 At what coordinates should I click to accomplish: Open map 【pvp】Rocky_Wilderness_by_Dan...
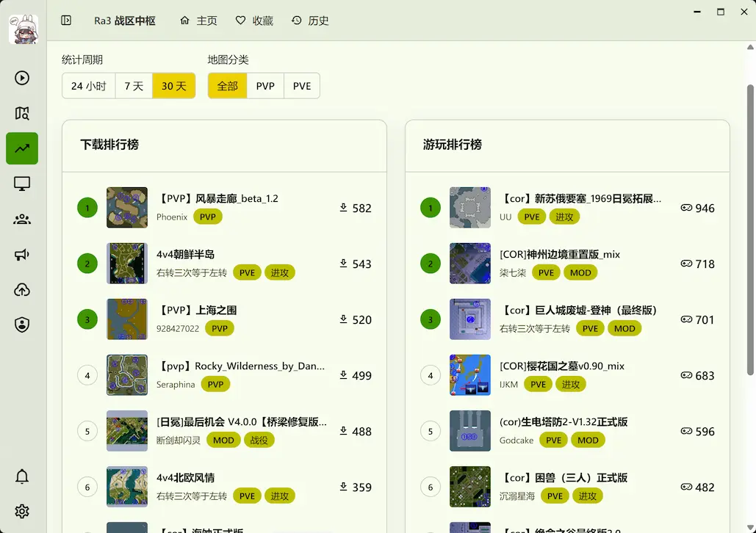tap(240, 366)
